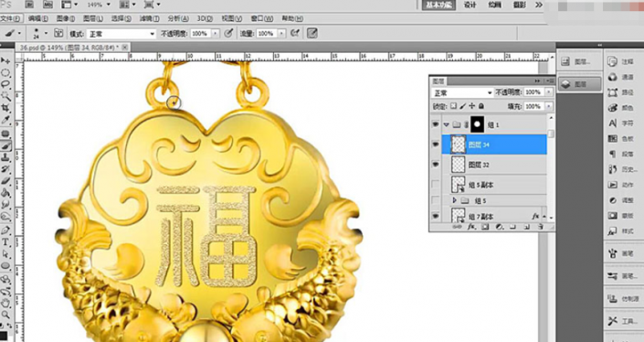Image resolution: width=644 pixels, height=342 pixels.
Task: Open the brush 模式 blend mode dropdown
Action: pos(121,34)
